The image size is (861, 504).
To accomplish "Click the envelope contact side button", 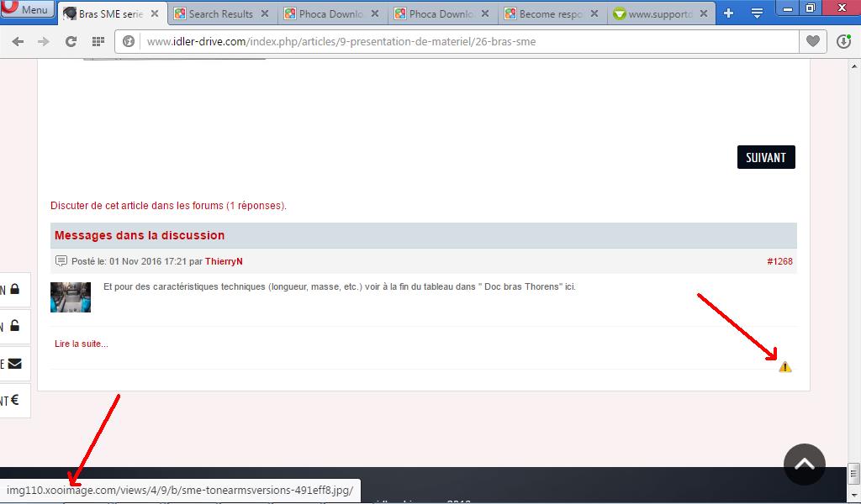I will click(15, 364).
